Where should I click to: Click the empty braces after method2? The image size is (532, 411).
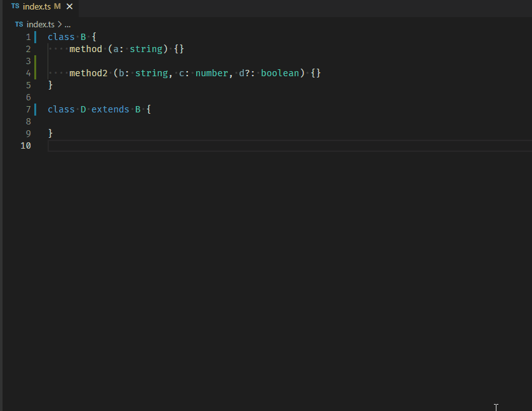tap(316, 73)
